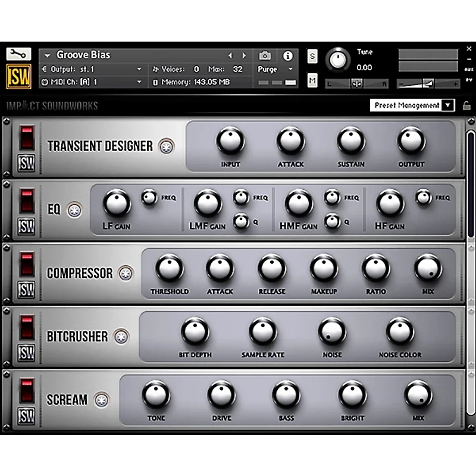Image resolution: width=476 pixels, height=476 pixels.
Task: Click the LMF Q knob
Action: pos(241,221)
